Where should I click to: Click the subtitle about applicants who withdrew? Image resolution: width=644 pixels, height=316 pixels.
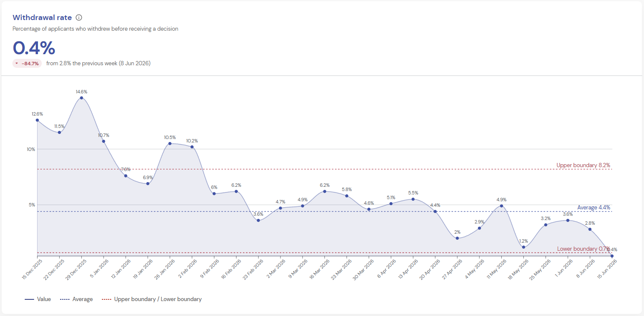coord(95,29)
